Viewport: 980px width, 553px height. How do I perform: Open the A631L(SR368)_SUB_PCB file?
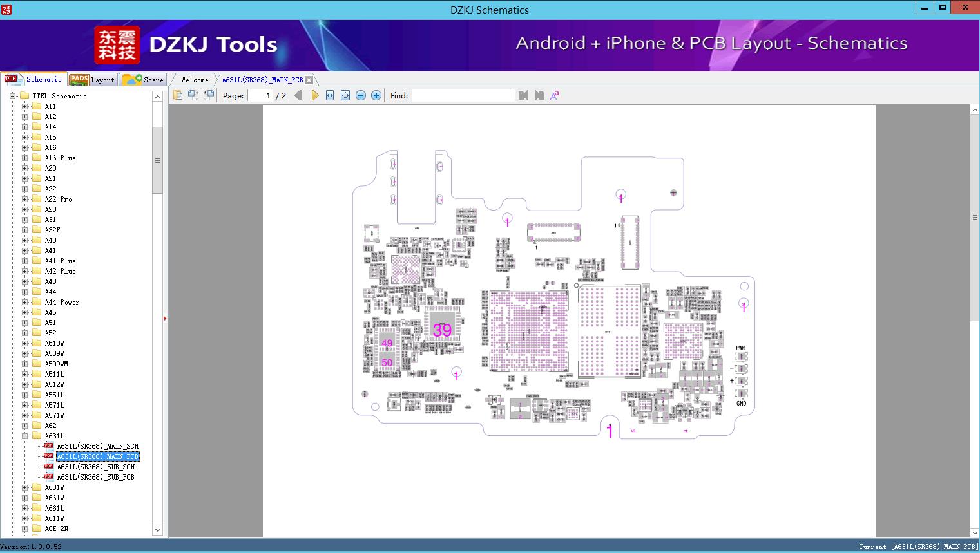point(95,477)
